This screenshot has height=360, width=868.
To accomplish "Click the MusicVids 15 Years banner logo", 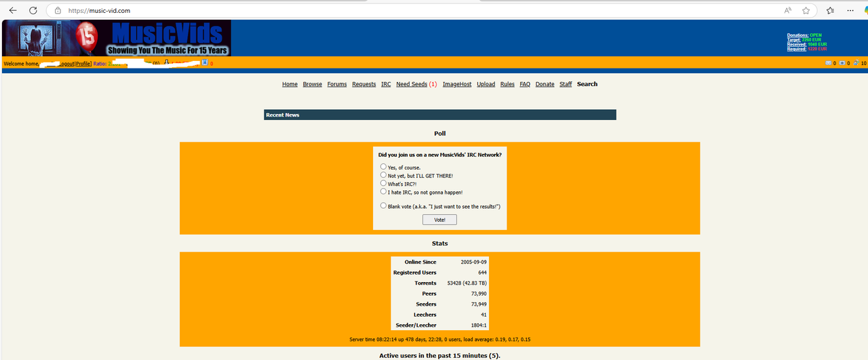I will pos(117,38).
